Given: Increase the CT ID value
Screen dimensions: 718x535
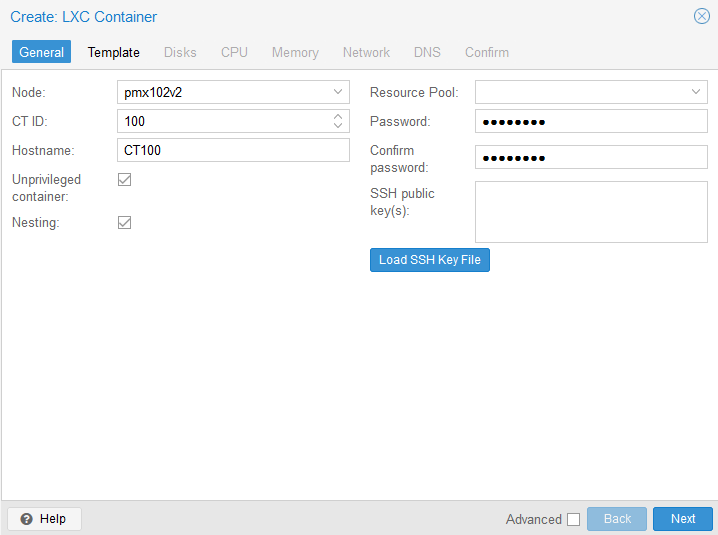Looking at the screenshot, I should pyautogui.click(x=338, y=116).
